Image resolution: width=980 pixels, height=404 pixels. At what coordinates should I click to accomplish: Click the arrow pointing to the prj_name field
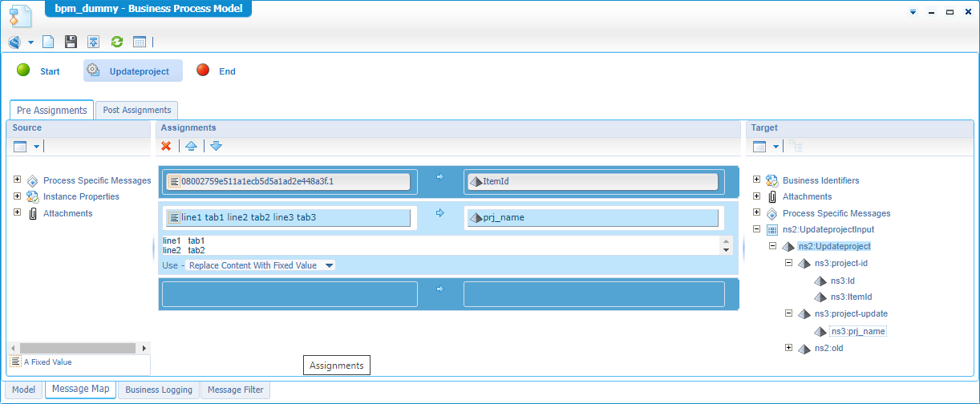(x=439, y=213)
